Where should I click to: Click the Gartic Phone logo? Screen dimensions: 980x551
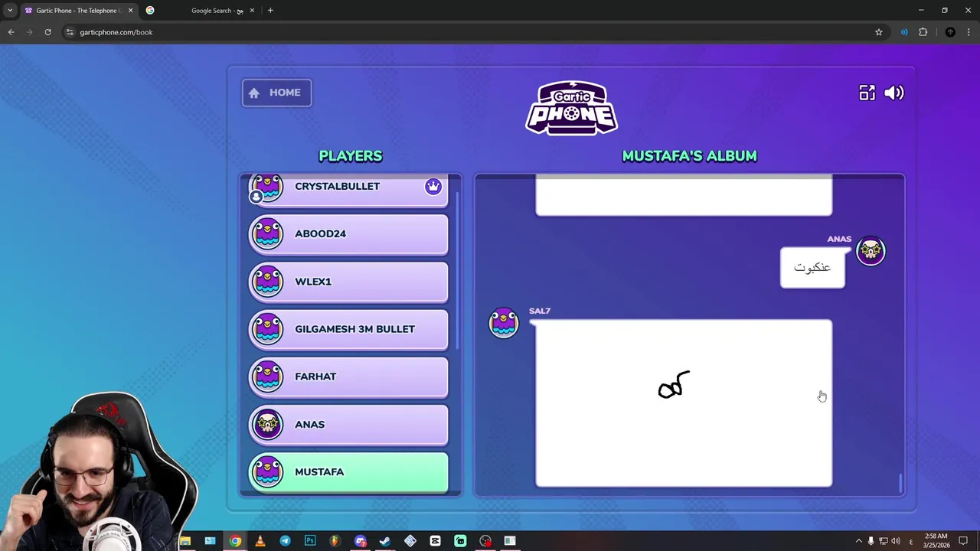572,108
